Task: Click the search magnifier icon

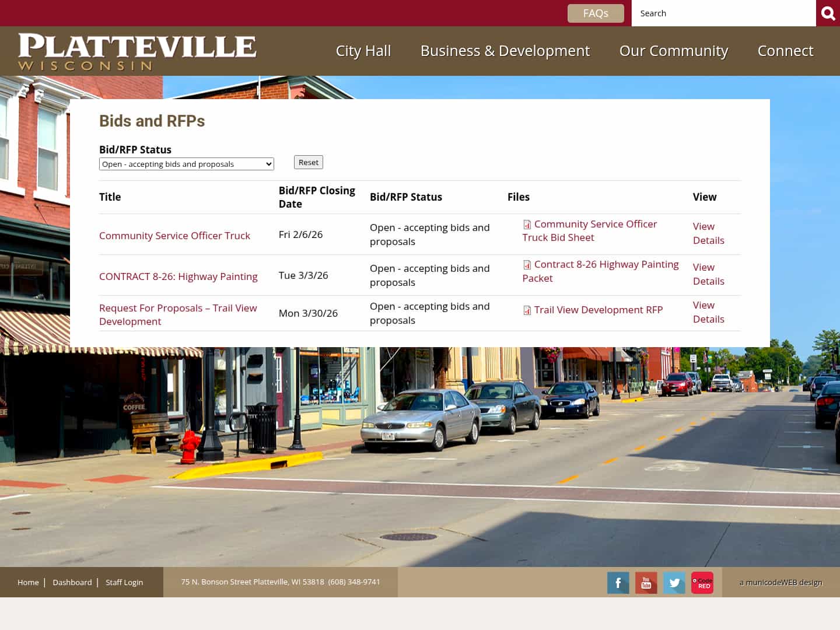Action: (828, 13)
